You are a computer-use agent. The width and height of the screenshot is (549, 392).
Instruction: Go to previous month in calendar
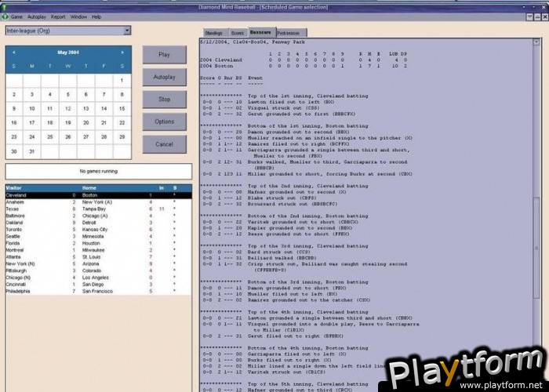tap(14, 53)
